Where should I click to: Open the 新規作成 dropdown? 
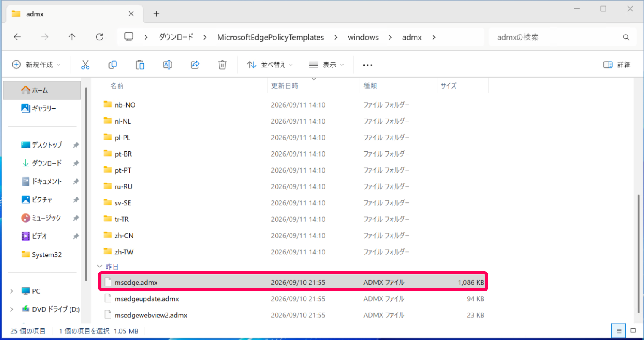coord(36,65)
